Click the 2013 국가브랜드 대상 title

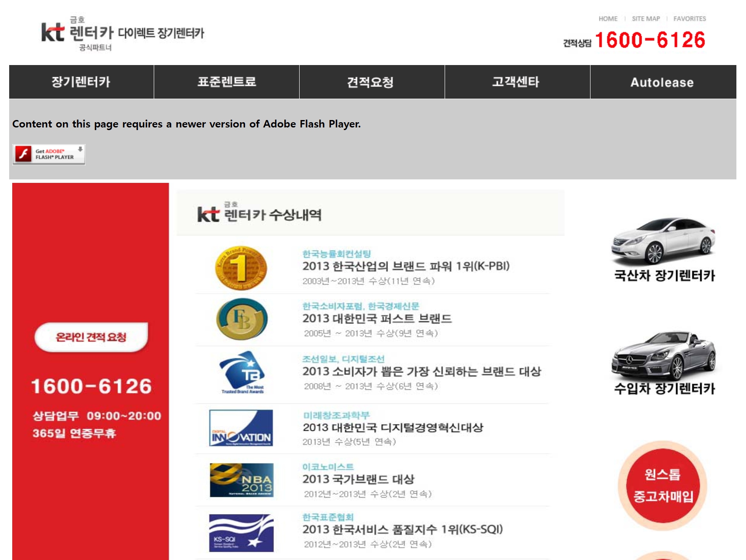pyautogui.click(x=358, y=479)
